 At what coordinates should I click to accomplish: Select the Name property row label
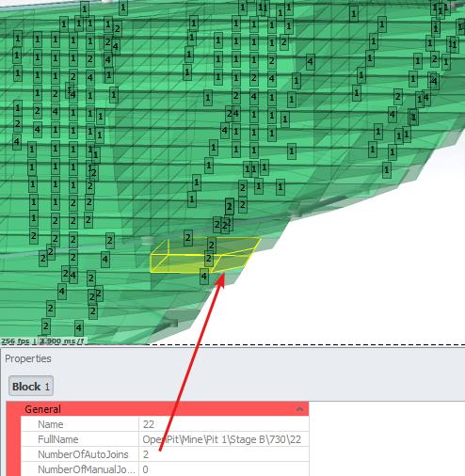pos(51,424)
